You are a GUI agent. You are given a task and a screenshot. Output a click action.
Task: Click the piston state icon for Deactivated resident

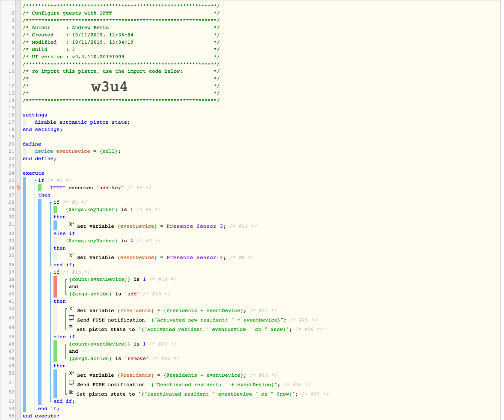71,392
